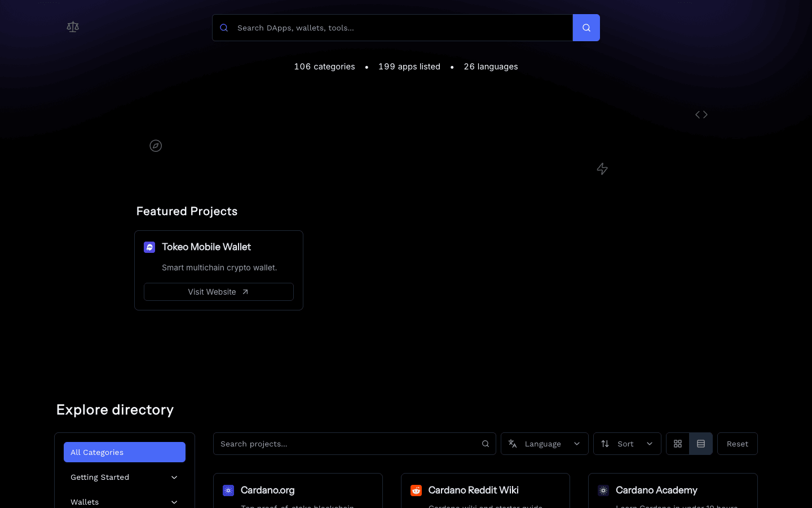Click the lightning bolt icon near the hero
This screenshot has height=508, width=812.
point(602,169)
